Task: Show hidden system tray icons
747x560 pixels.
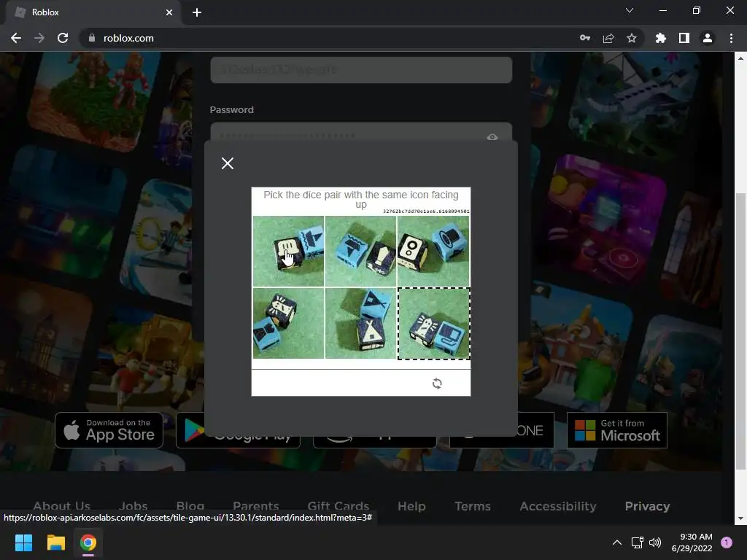Action: [x=617, y=542]
